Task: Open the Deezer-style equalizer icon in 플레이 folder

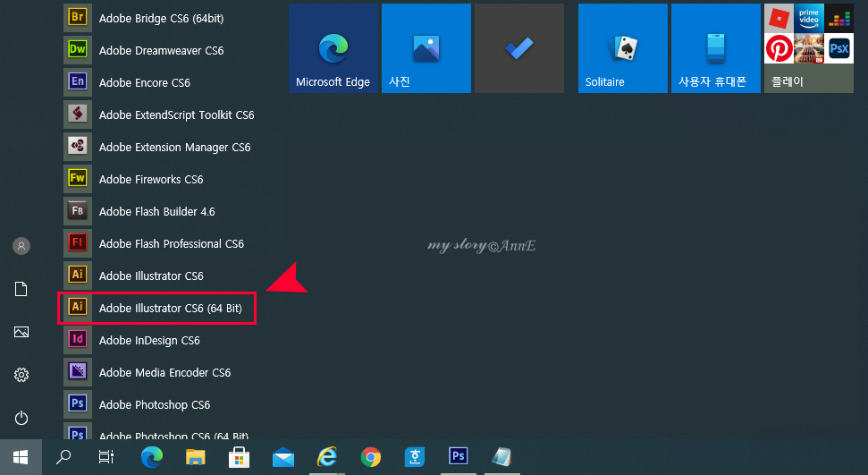Action: [x=839, y=18]
